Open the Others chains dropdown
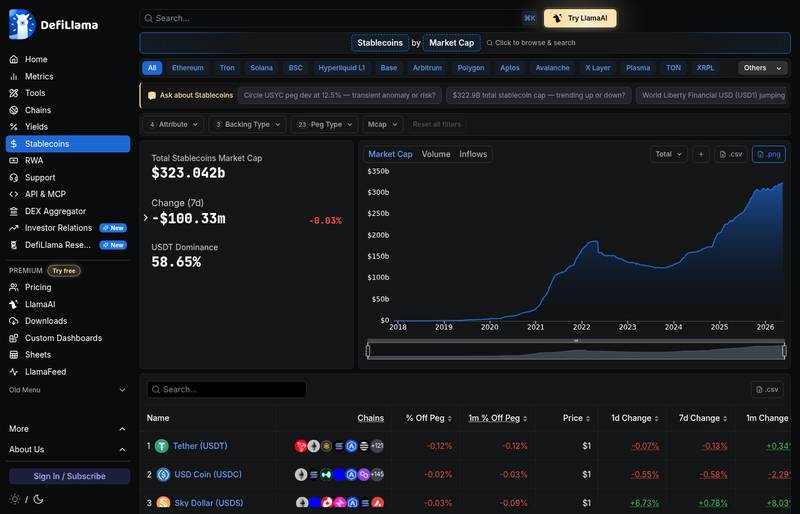The height and width of the screenshot is (514, 800). click(x=763, y=68)
